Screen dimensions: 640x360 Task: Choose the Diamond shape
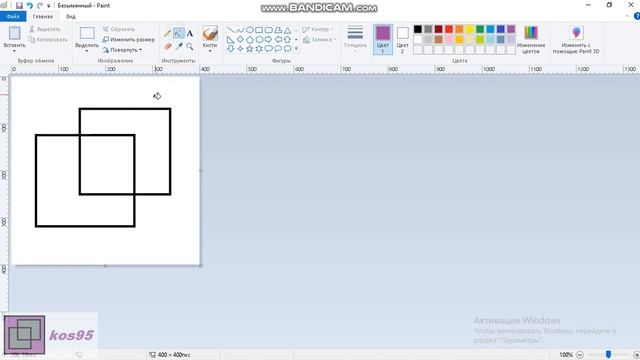coord(240,40)
